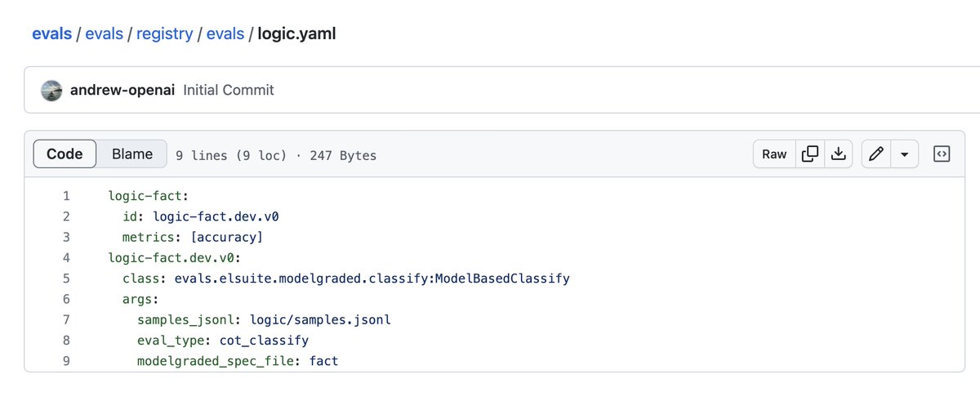Open Raw file view
980x419 pixels.
773,154
